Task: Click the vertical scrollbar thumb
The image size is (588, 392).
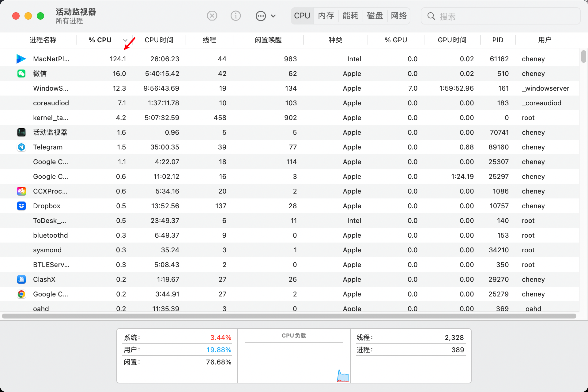Action: click(583, 56)
